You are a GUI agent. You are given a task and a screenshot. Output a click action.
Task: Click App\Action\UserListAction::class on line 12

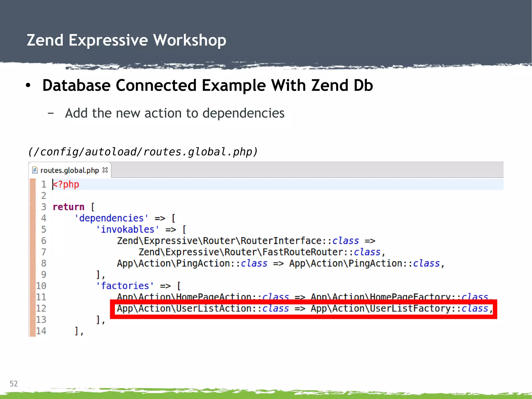pyautogui.click(x=203, y=309)
